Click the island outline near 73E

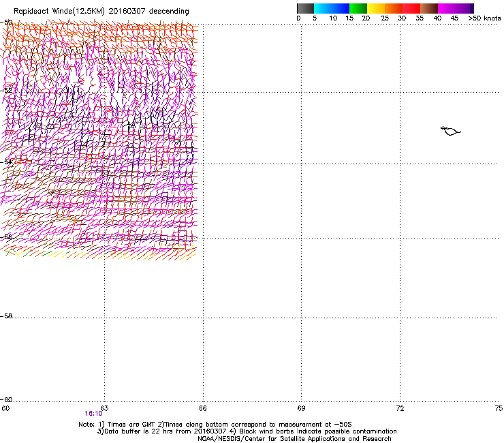coord(450,131)
